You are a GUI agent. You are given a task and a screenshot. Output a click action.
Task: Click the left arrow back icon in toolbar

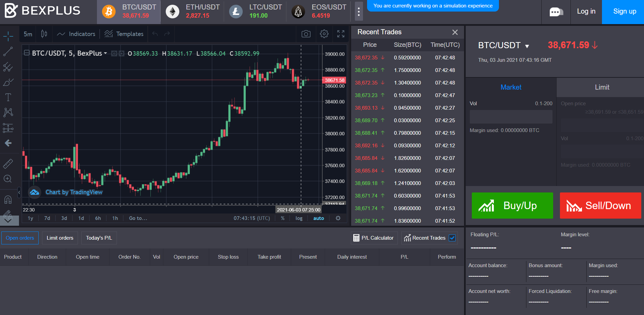pos(8,143)
